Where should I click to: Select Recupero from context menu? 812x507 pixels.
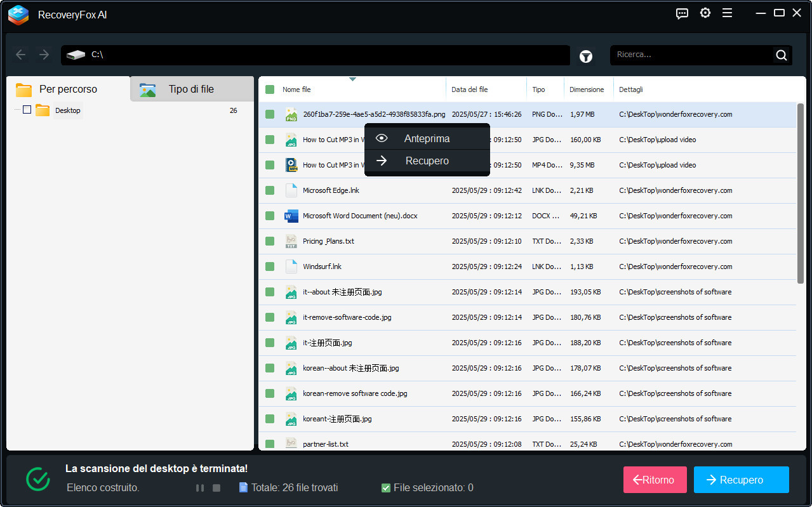(427, 161)
